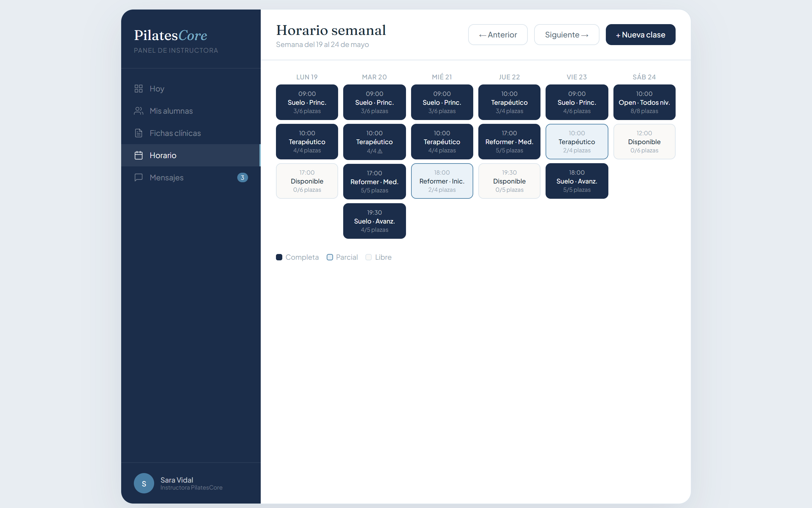Open Monday 10:00 Terapéutico class
This screenshot has height=508, width=812.
tap(307, 142)
